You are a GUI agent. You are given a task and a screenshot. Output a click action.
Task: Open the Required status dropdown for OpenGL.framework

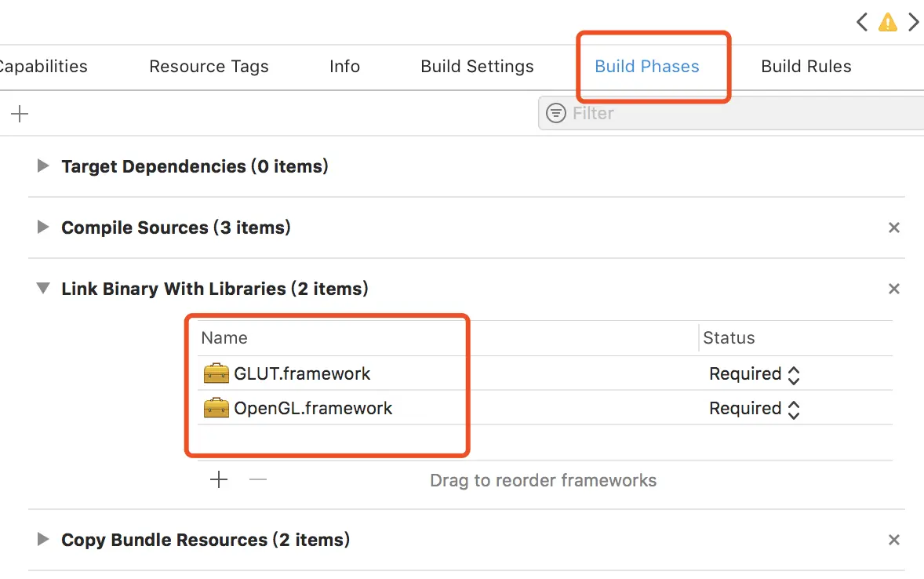click(x=794, y=408)
